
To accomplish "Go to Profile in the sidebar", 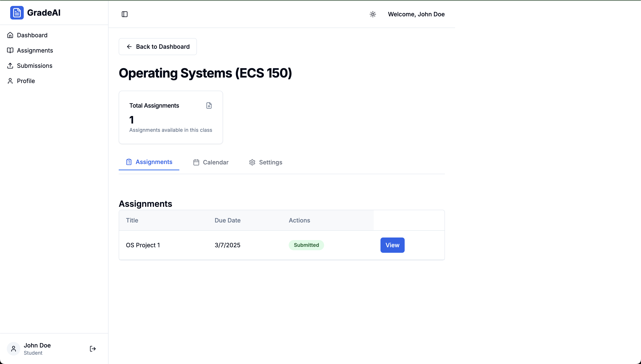I will point(26,81).
